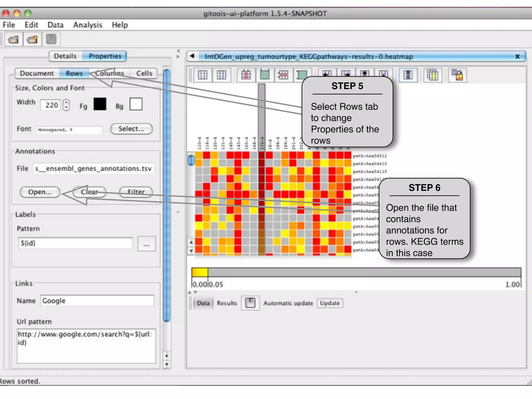Click the hide selected rows icon (red row)
532x399 pixels.
coord(283,75)
